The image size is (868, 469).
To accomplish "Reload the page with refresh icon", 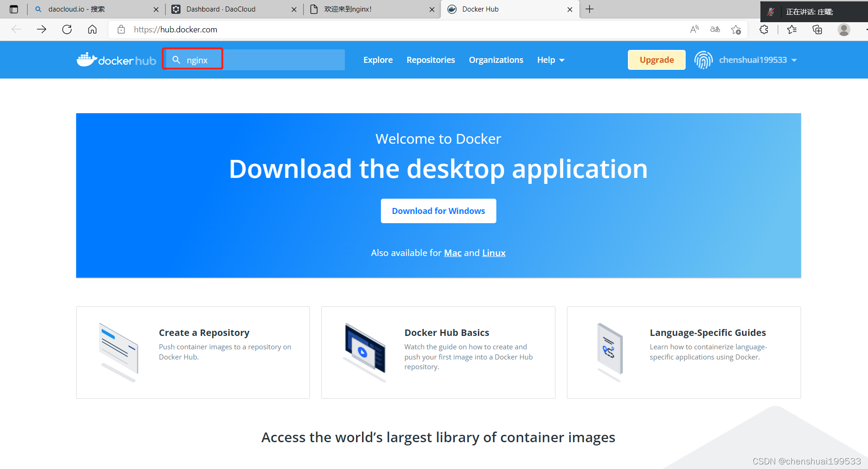I will (x=67, y=30).
